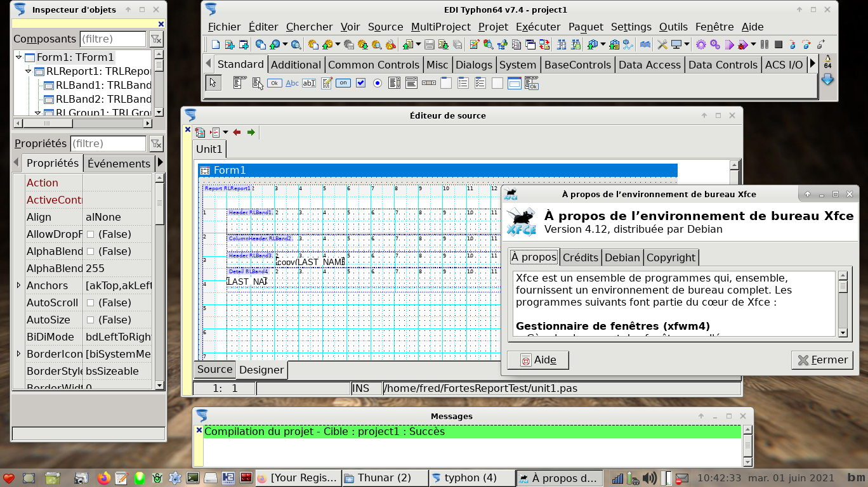Image resolution: width=868 pixels, height=487 pixels.
Task: Toggle the first AlphaBlend (False) checkbox
Action: point(90,251)
